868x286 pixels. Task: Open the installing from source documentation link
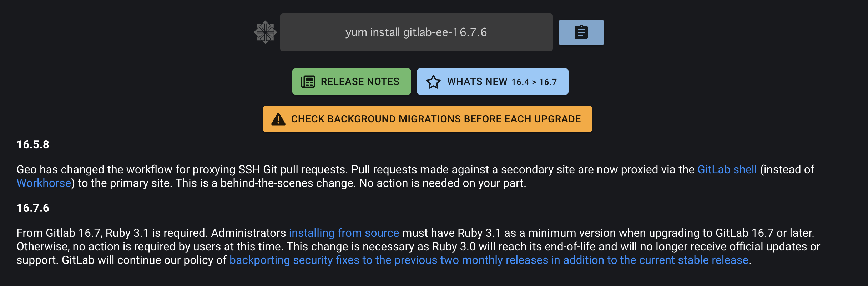(x=344, y=233)
